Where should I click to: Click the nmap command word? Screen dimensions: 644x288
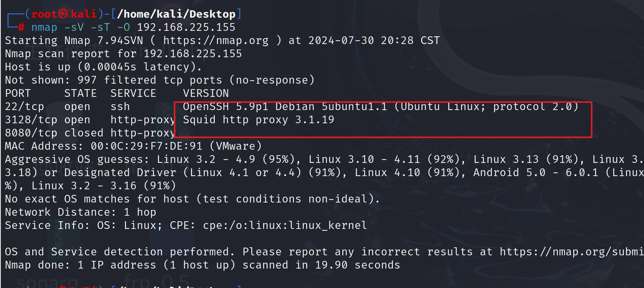tap(44, 28)
